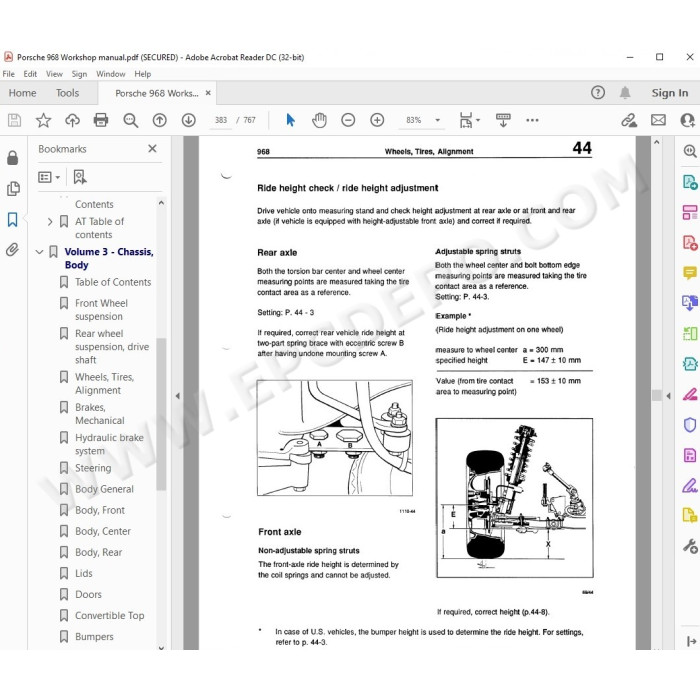The width and height of the screenshot is (700, 700).
Task: Click the star bookmark icon in toolbar
Action: 43,120
